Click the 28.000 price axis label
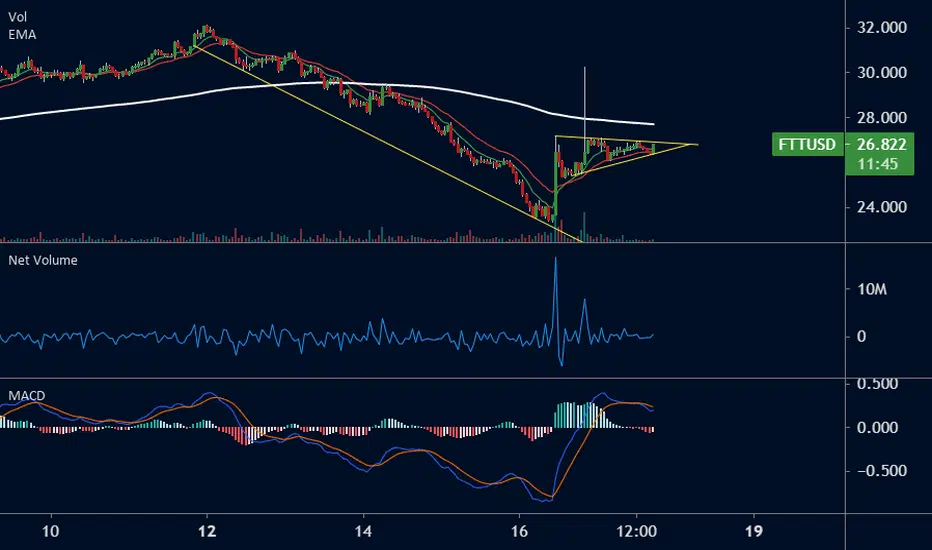The width and height of the screenshot is (932, 550). (881, 118)
